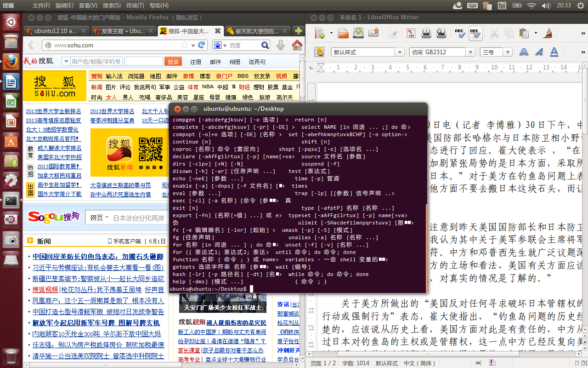Open a file with Writer's Open folder icon

(x=343, y=33)
